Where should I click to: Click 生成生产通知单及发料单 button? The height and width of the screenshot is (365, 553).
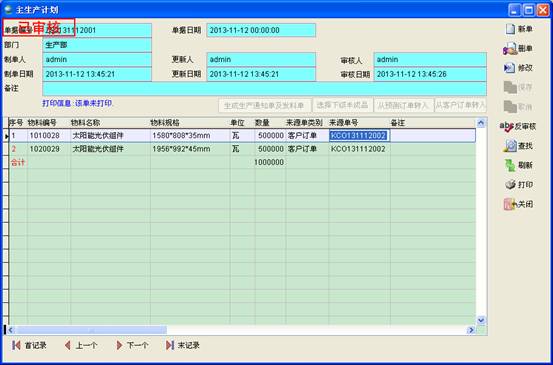point(265,105)
